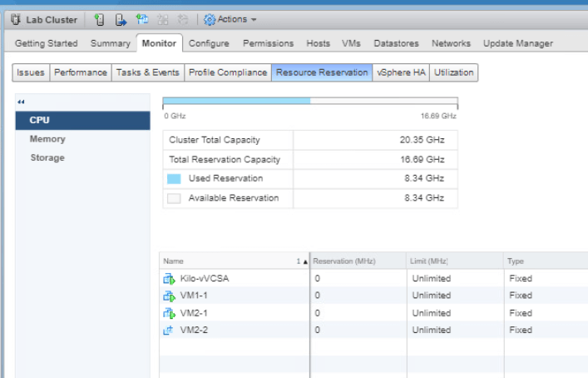588x378 pixels.
Task: Collapse the left navigation panel with double arrows
Action: tap(21, 102)
